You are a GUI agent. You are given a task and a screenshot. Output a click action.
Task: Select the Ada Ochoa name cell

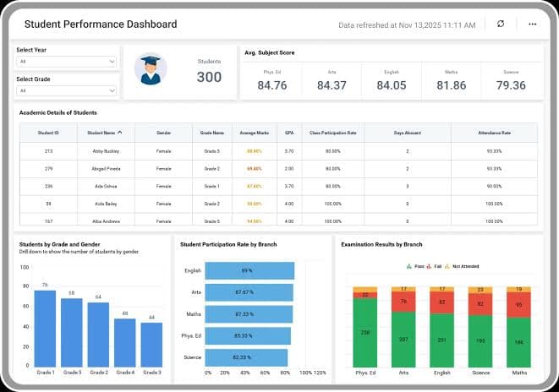point(106,186)
